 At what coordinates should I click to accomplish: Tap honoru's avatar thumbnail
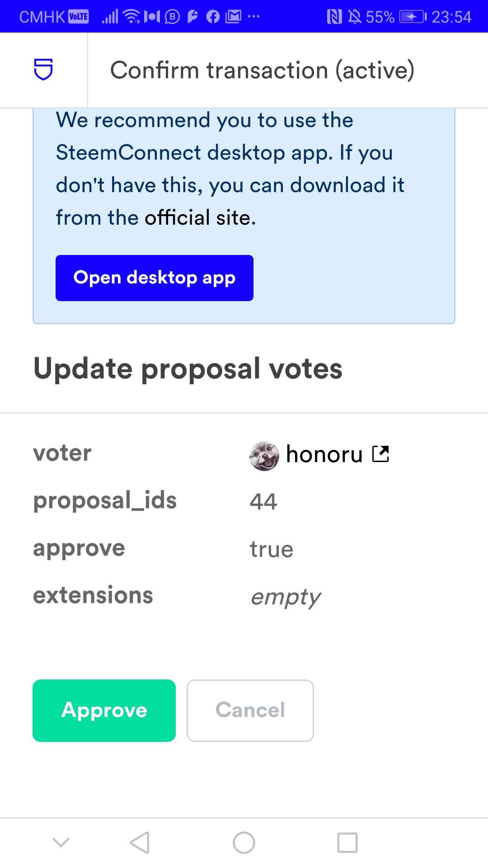(264, 456)
